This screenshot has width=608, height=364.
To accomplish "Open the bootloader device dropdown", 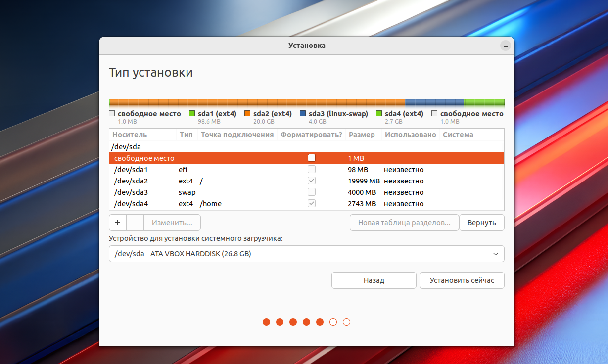I will click(306, 254).
